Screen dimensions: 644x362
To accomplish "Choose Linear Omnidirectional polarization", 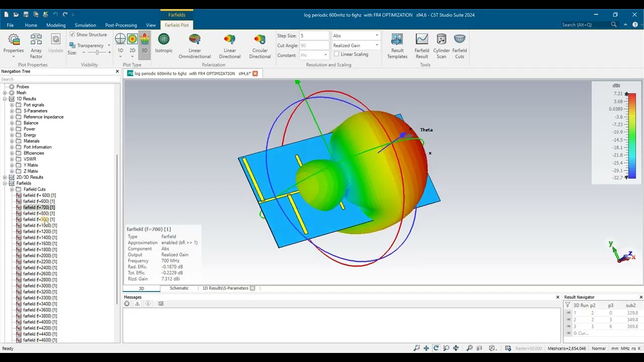I will point(195,46).
